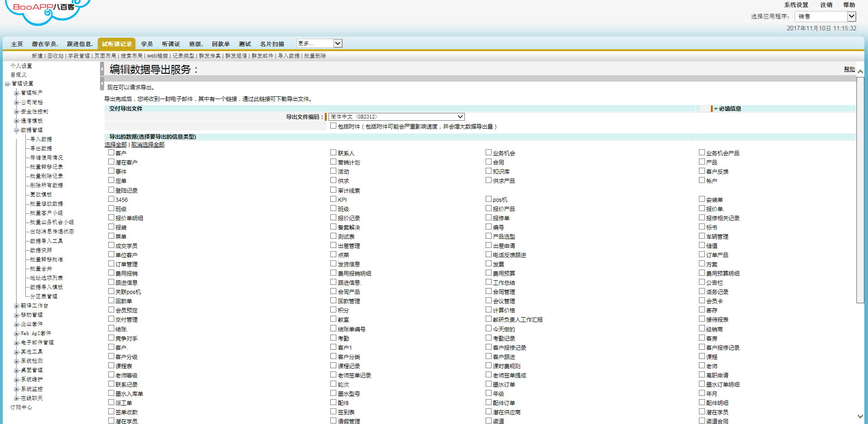The height and width of the screenshot is (424, 868).
Task: Switch to the 学员 tab
Action: [147, 44]
